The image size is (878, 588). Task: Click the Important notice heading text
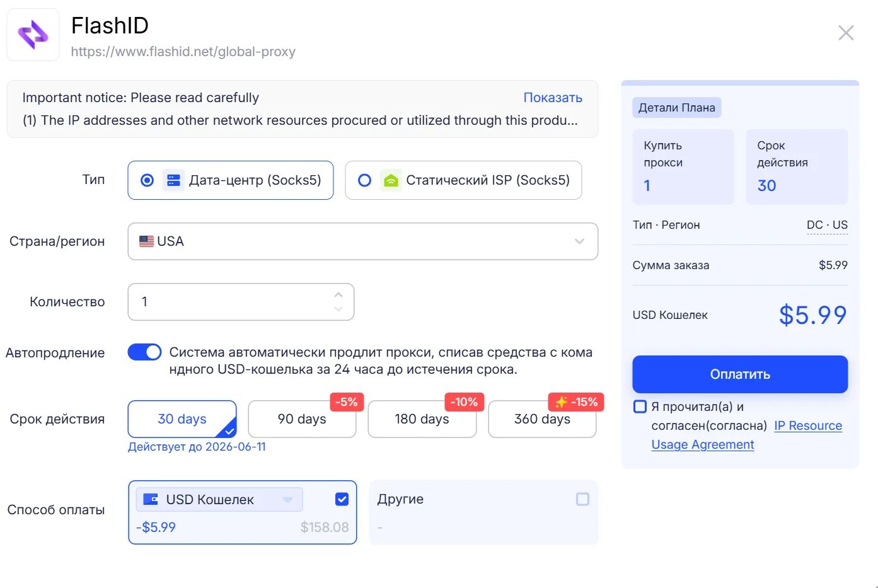[x=141, y=98]
